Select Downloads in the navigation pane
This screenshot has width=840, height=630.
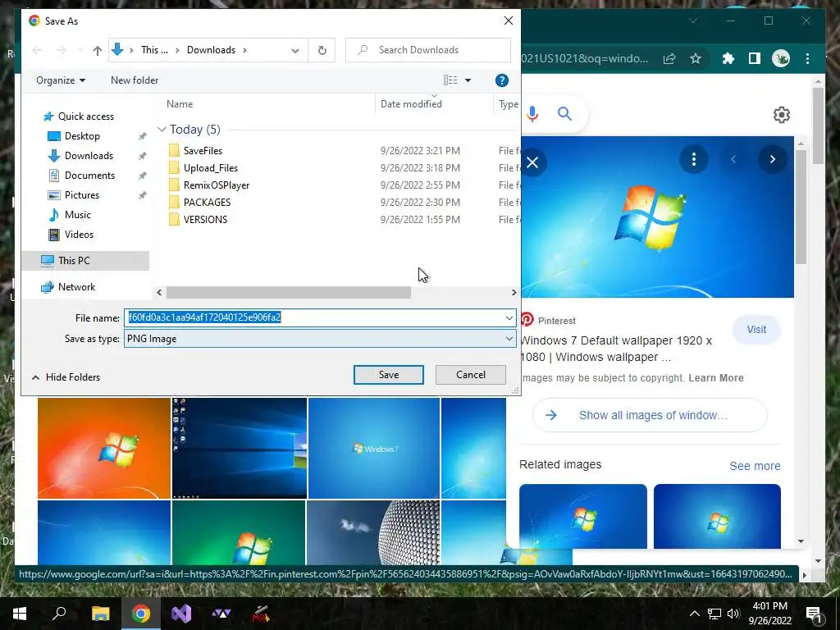[x=89, y=156]
